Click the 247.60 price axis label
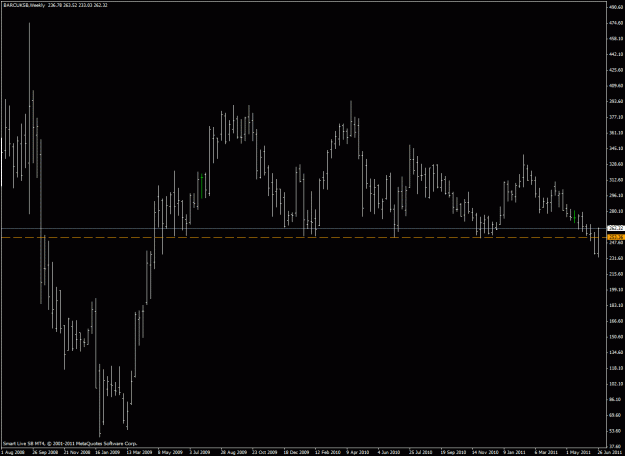This screenshot has width=625, height=456. tap(616, 242)
